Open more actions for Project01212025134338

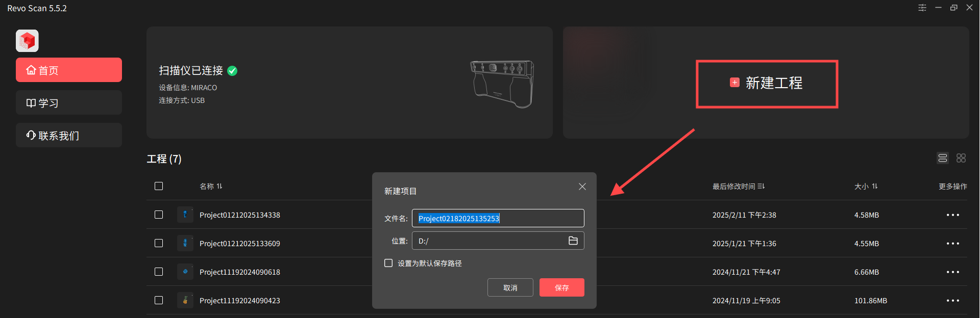tap(952, 215)
